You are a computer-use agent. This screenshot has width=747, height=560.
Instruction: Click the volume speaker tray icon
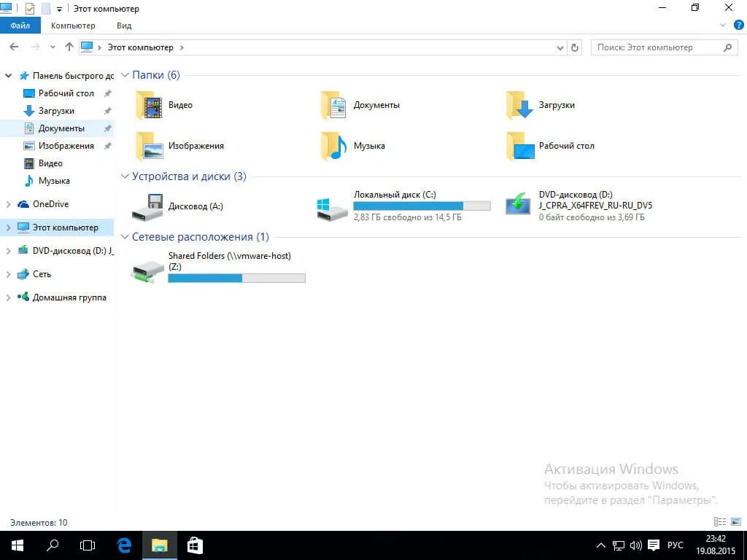click(635, 545)
